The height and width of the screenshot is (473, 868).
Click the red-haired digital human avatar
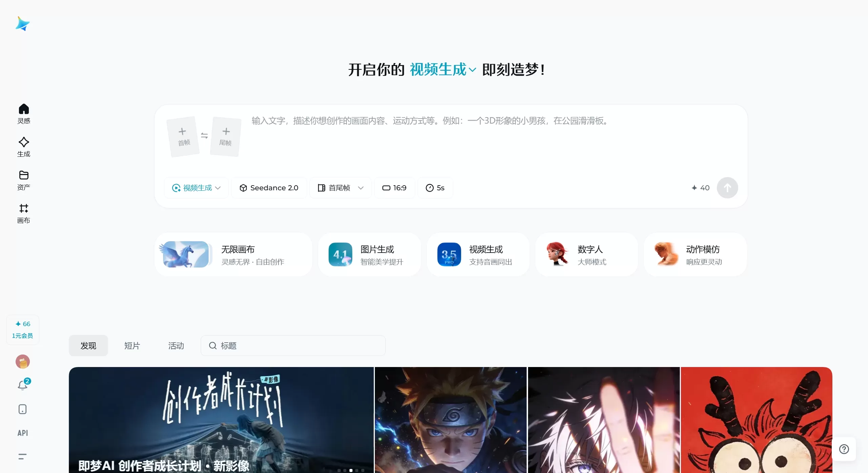tap(558, 254)
